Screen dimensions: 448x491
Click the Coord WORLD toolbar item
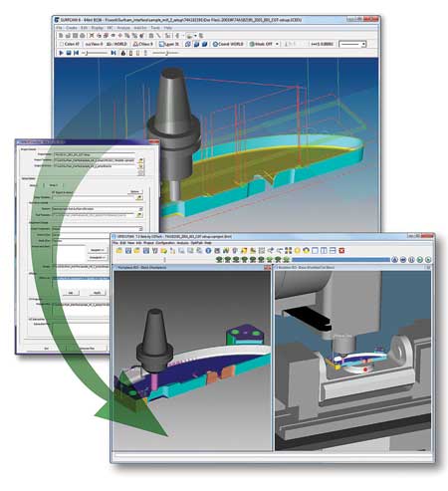tap(228, 44)
